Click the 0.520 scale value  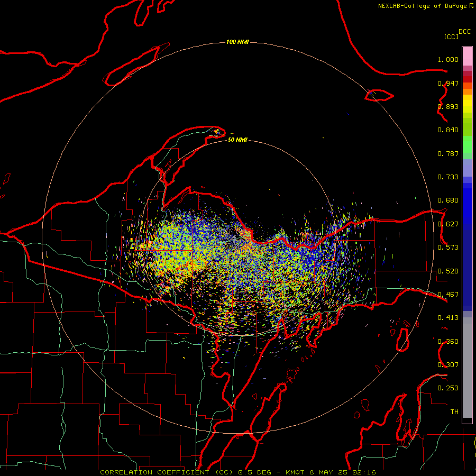click(448, 271)
